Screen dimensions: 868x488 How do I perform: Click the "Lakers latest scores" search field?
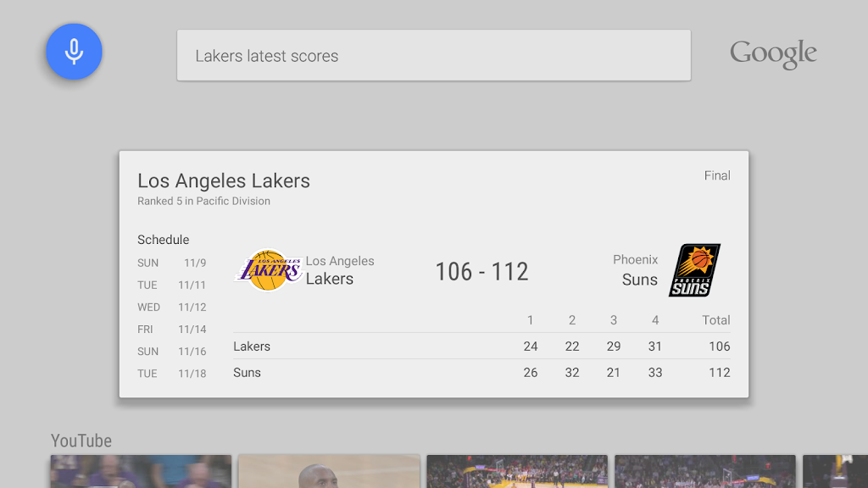point(433,56)
